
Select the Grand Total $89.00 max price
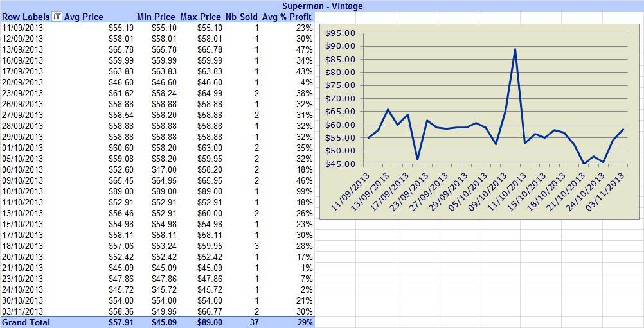(210, 323)
